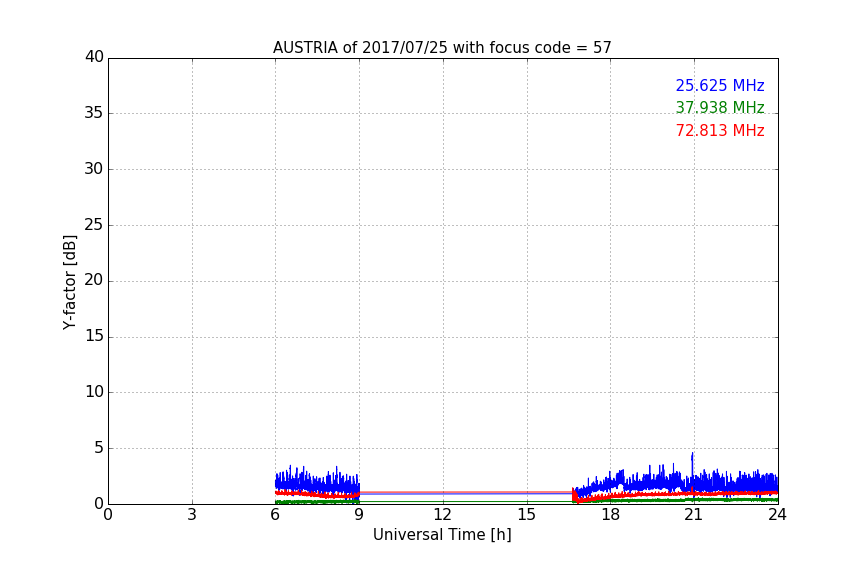The height and width of the screenshot is (576, 864).
Task: Click the plot title 'AUSTRIA of 2017/07/25 with focus code = 57'
Action: coord(442,48)
